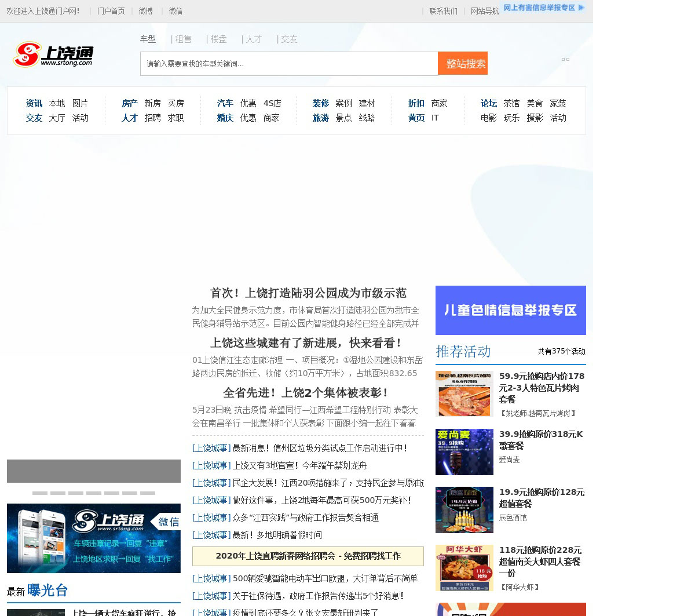Focus the car keyword search field
695x616 pixels.
click(x=288, y=64)
